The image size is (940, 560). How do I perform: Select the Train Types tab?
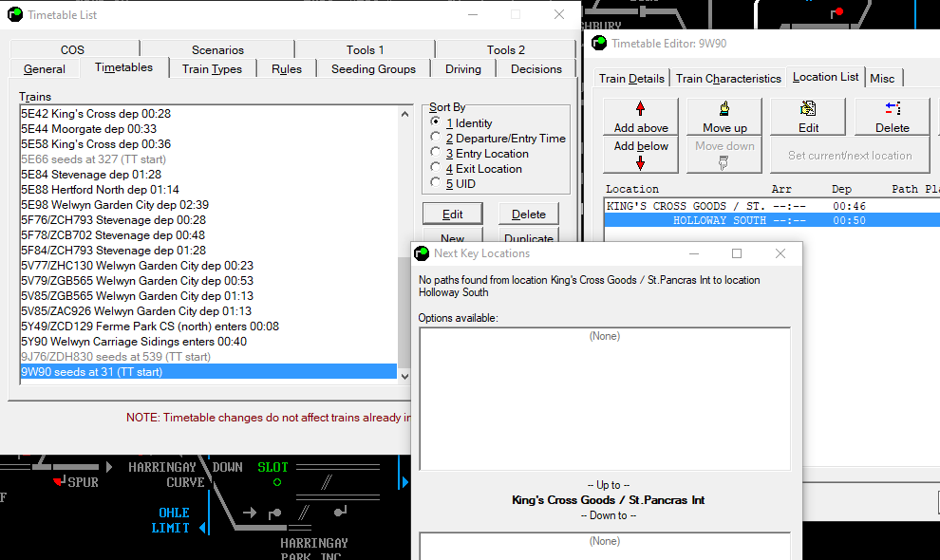coord(213,69)
